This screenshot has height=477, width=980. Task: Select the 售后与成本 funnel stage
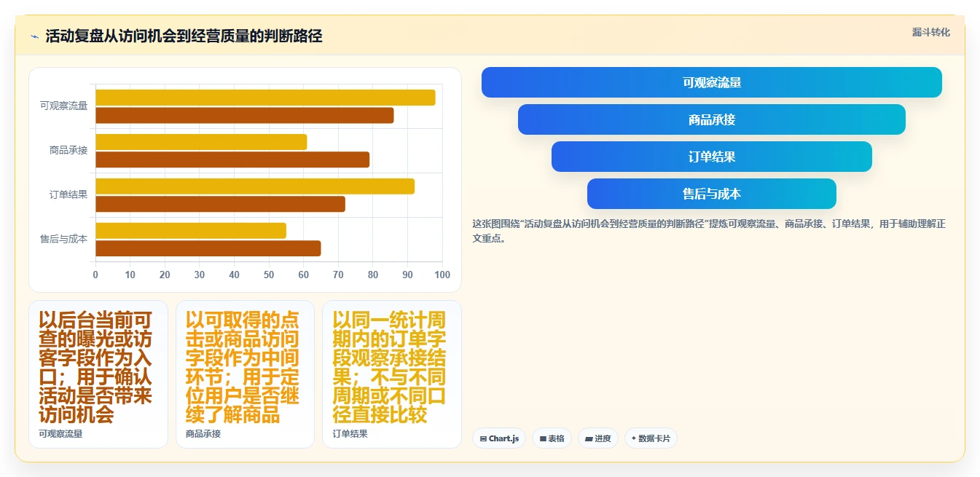pos(711,194)
